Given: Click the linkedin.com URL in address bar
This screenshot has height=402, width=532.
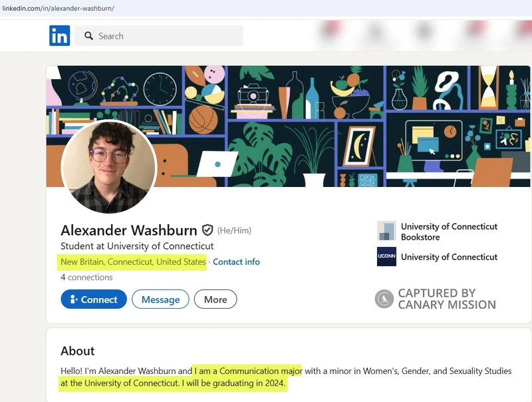Looking at the screenshot, I should click(x=58, y=8).
